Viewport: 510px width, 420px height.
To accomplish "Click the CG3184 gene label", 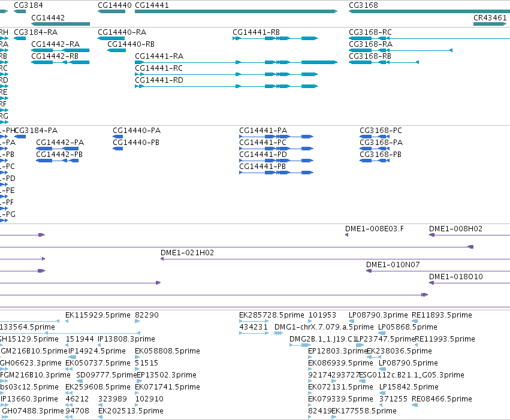I will 28,5.
